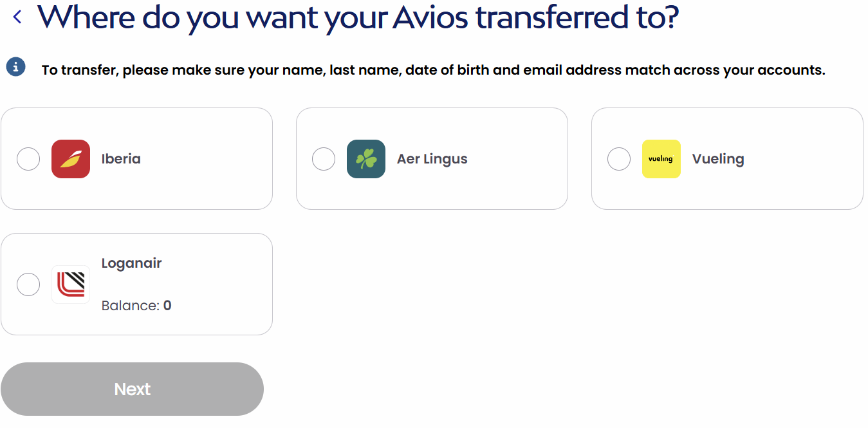
Task: Click the account details matching notice text
Action: 433,70
